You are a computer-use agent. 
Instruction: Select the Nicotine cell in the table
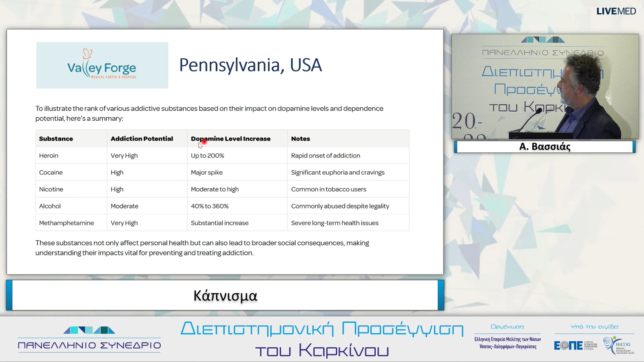click(x=51, y=189)
